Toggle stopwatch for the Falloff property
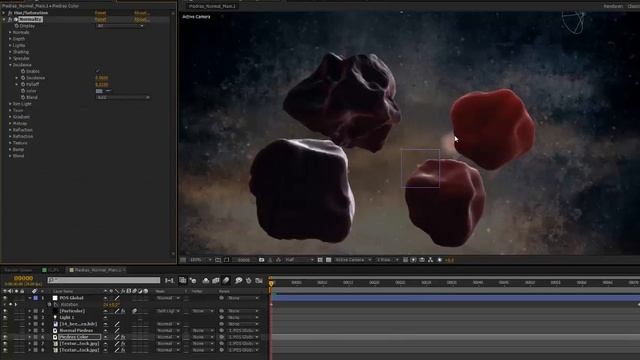This screenshot has width=640, height=360. click(x=23, y=84)
